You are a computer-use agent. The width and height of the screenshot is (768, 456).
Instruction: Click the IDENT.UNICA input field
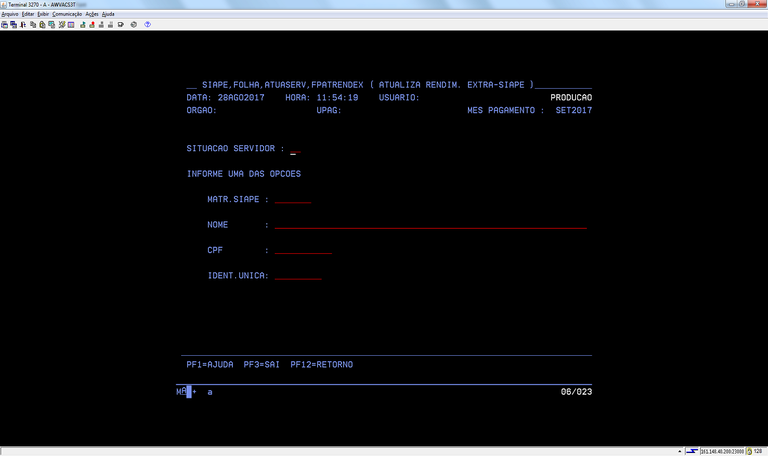[298, 276]
